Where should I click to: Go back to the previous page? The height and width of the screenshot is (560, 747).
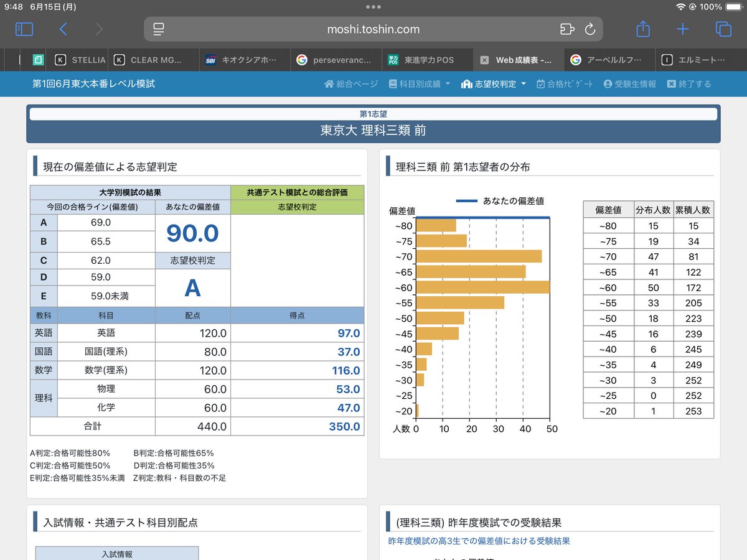[x=63, y=29]
